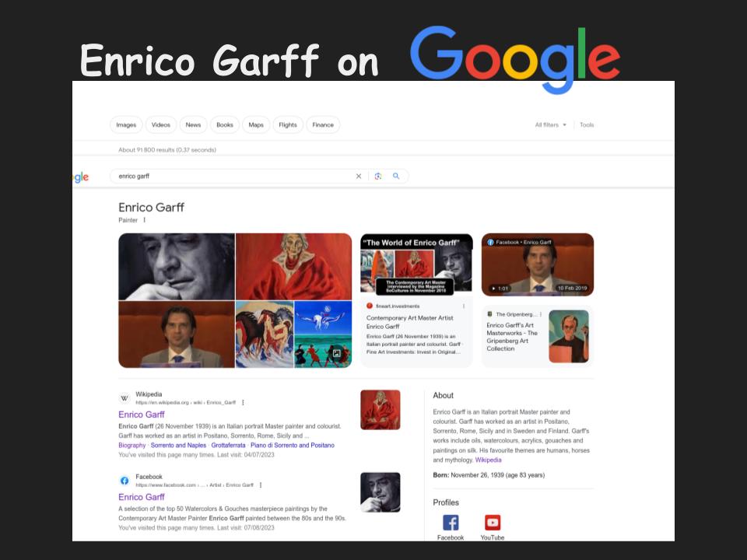
Task: Open the Enrico Garff Wikipedia result title
Action: (x=142, y=415)
